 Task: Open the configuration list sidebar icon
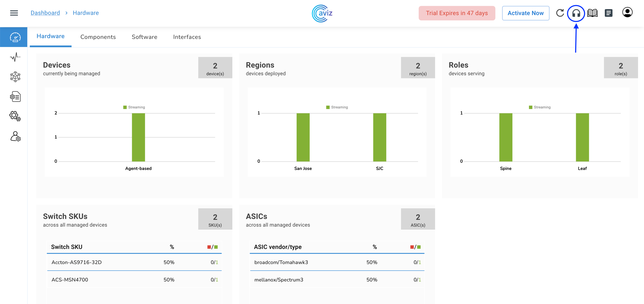point(15,97)
